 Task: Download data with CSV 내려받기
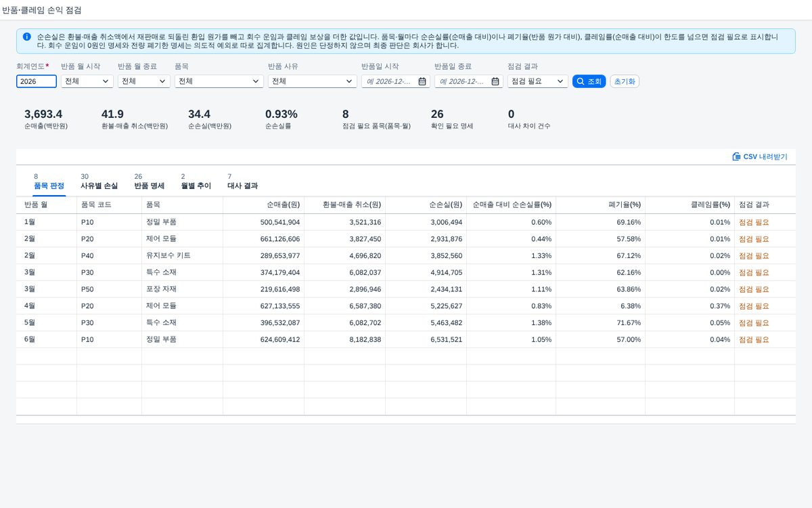click(760, 156)
